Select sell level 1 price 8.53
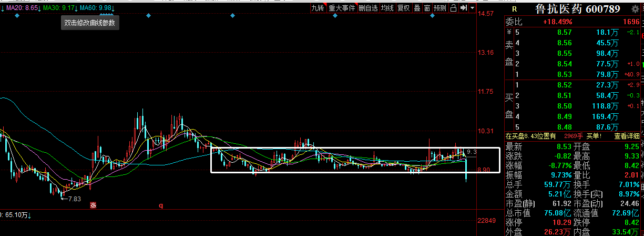 click(564, 75)
